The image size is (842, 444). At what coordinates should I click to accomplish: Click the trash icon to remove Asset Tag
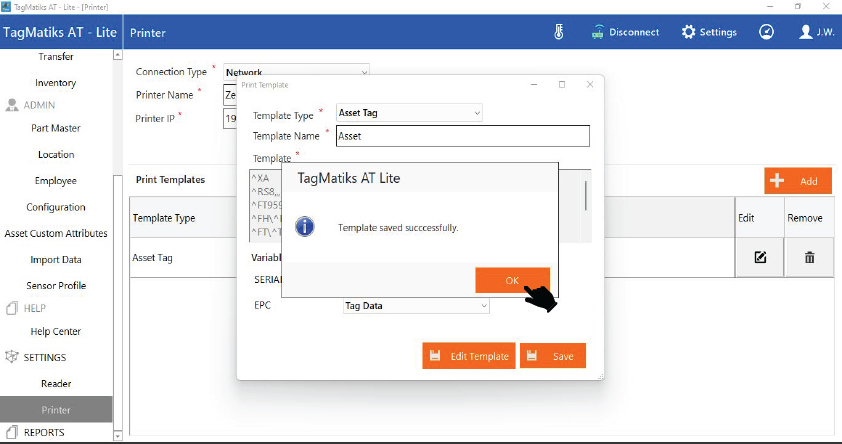coord(809,257)
